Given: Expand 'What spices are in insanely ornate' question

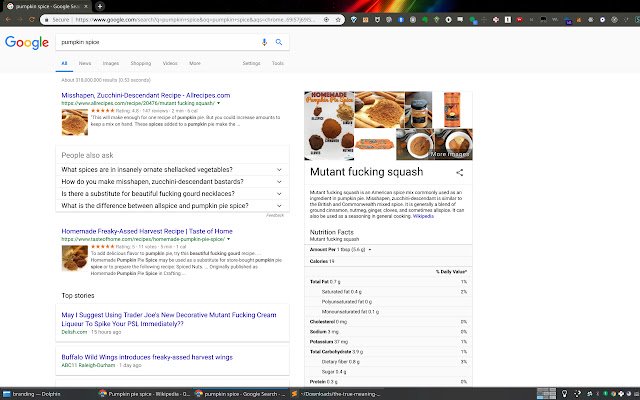Looking at the screenshot, I should (172, 169).
